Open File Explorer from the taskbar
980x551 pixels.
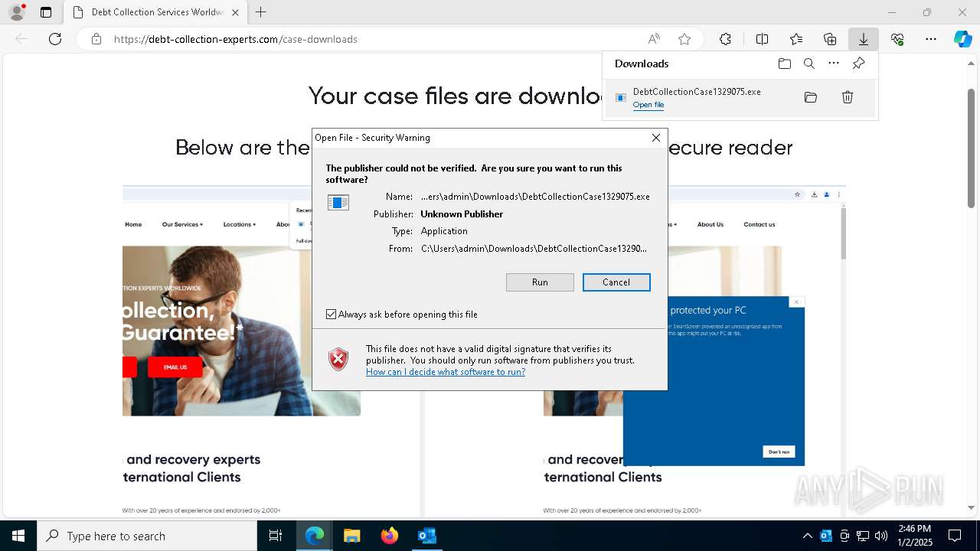tap(351, 536)
